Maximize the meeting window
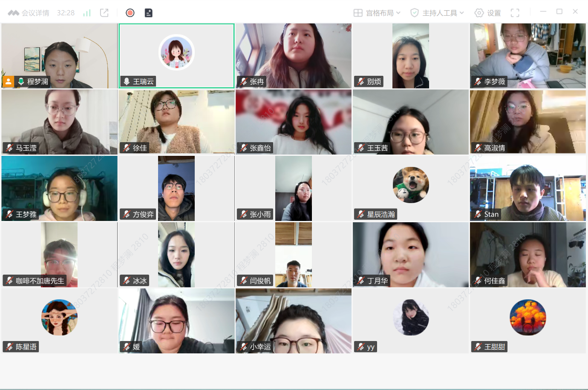The width and height of the screenshot is (588, 390). [x=559, y=11]
